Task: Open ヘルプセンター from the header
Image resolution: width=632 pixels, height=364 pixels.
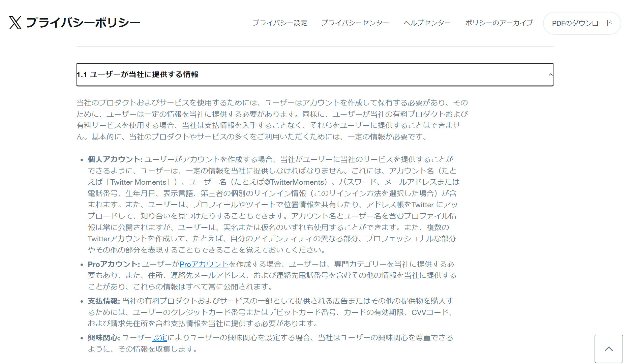Action: tap(427, 23)
